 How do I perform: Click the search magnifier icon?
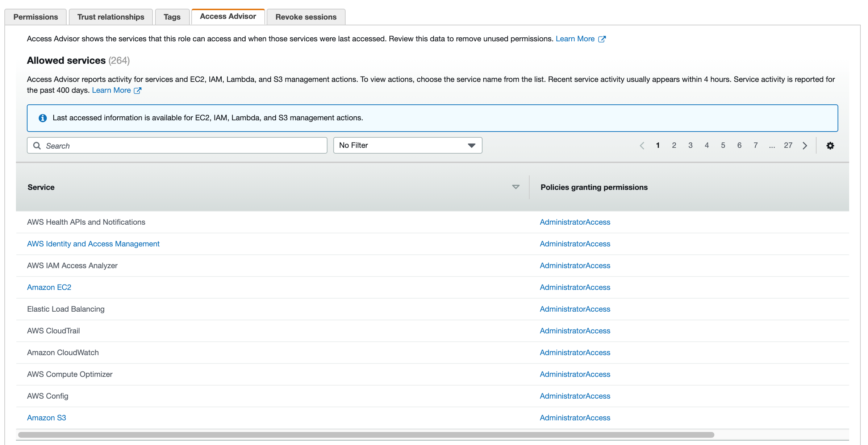click(37, 145)
